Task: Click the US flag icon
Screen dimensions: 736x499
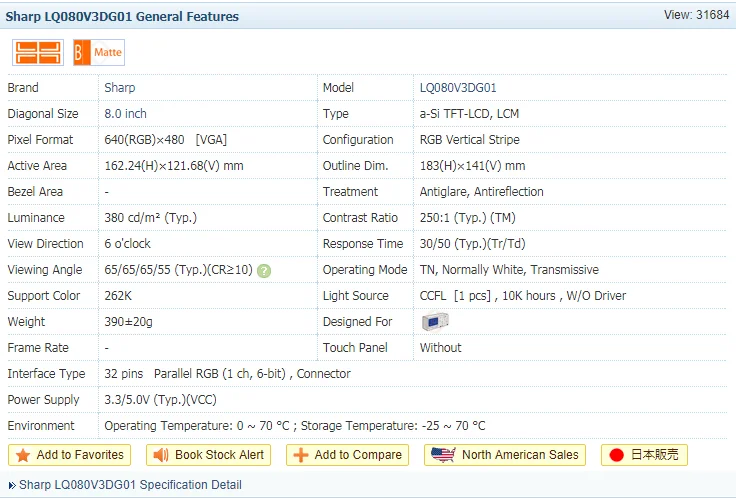Action: [x=443, y=454]
